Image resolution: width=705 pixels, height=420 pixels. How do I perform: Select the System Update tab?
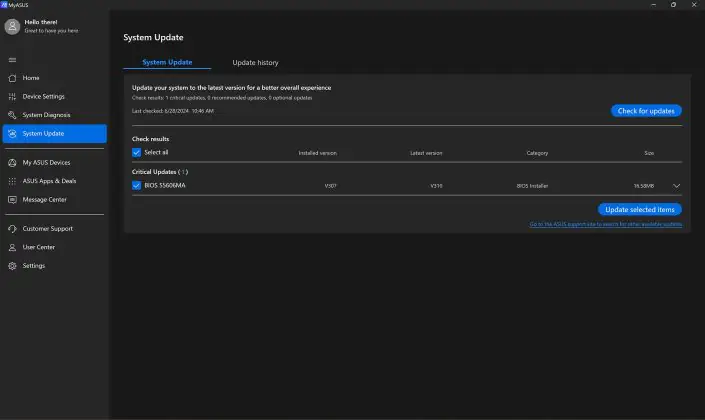[x=167, y=62]
